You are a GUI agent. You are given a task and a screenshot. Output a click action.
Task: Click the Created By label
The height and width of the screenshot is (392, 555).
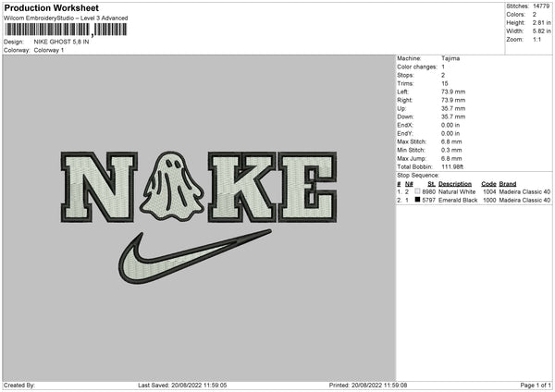click(19, 386)
